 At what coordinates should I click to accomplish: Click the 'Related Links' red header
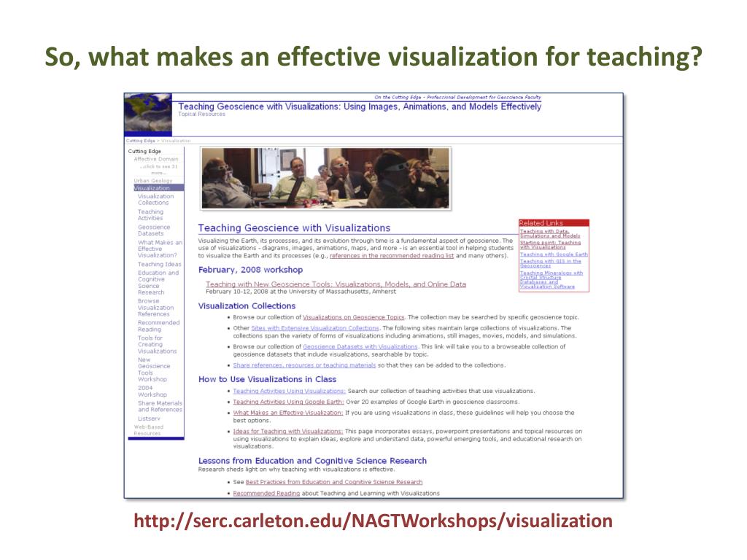click(554, 223)
